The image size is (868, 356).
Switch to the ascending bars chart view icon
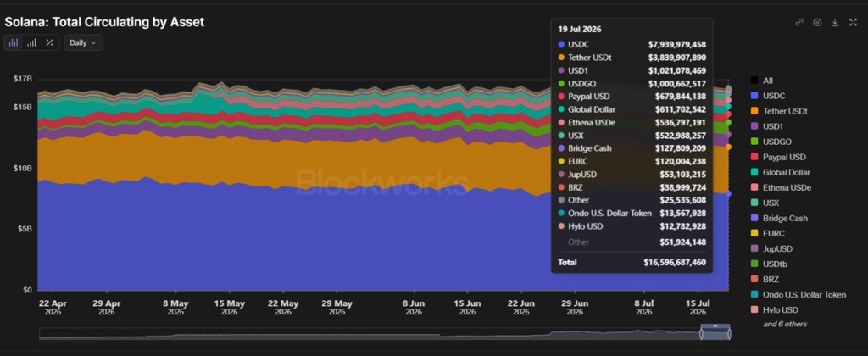[x=31, y=42]
